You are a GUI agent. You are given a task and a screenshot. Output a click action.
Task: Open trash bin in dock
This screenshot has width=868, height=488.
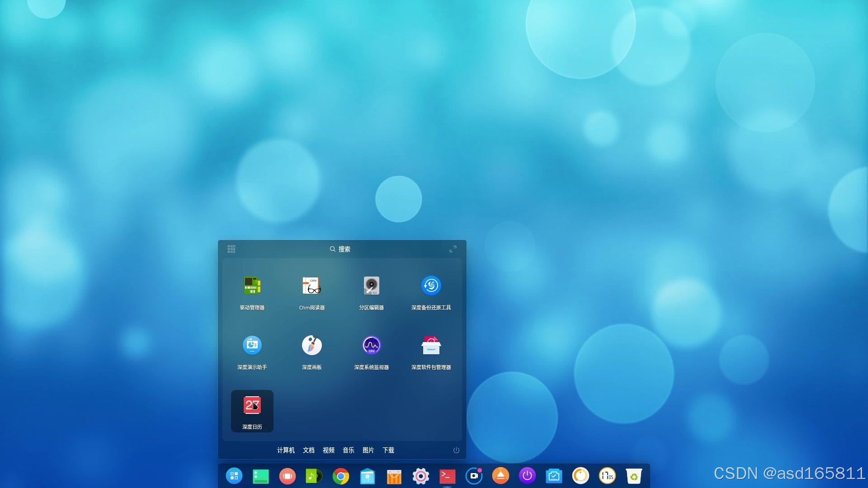point(634,476)
